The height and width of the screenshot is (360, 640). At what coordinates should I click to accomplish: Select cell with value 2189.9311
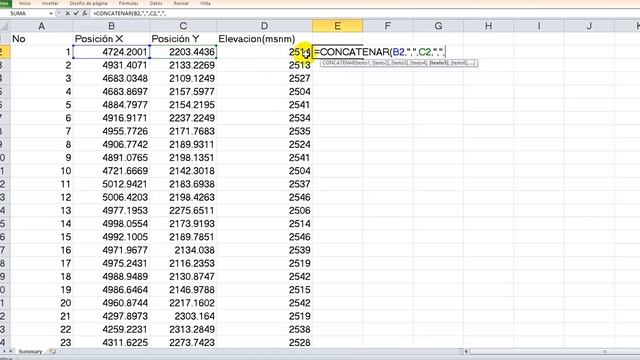pos(183,144)
